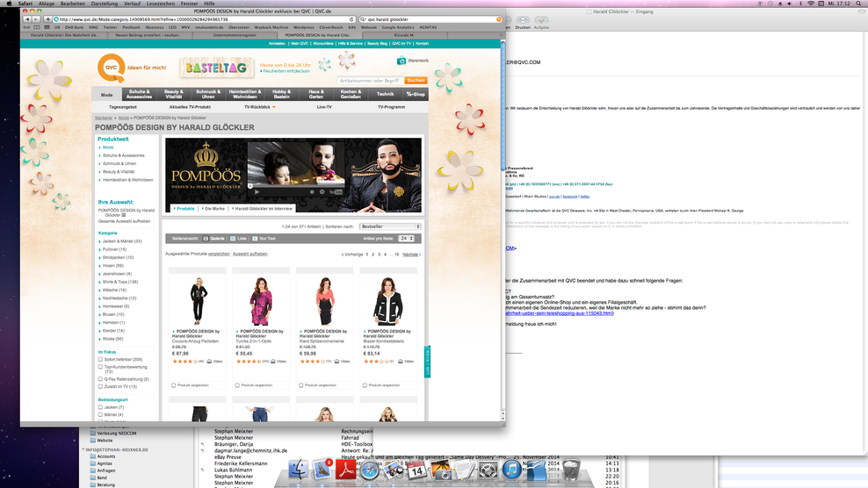Click the Drucken print icon in Mail window

pos(523,20)
